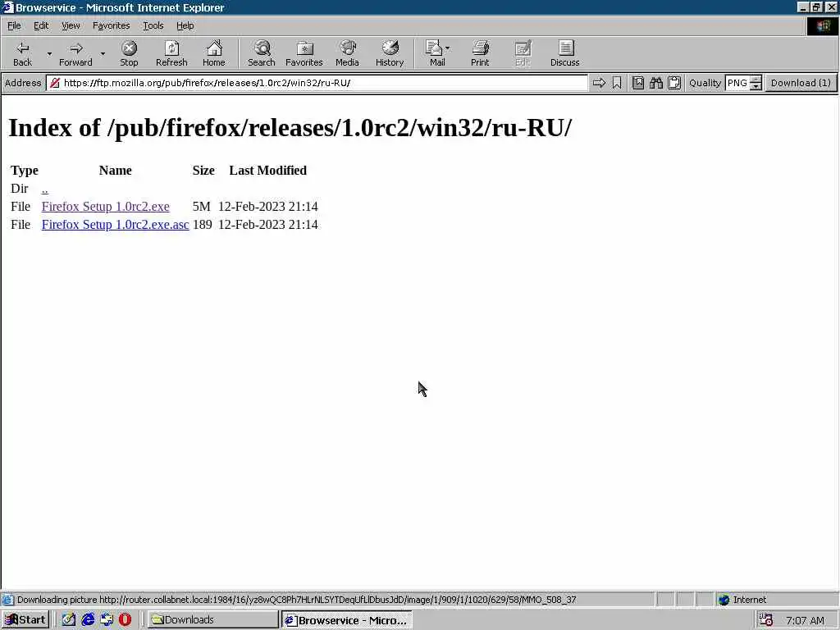Switch to the Downloads taskbar window
The image size is (840, 630).
[x=212, y=620]
